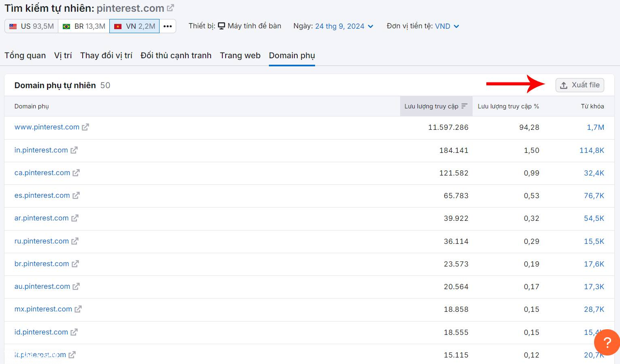Open the ca.pinterest.com link
The height and width of the screenshot is (364, 620).
tap(43, 173)
